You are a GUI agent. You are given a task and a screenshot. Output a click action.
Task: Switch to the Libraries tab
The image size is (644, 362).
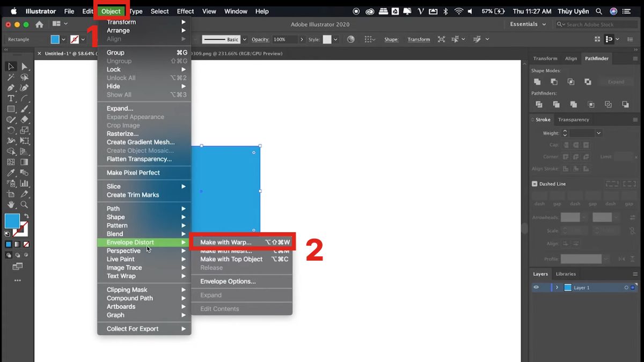click(x=566, y=274)
